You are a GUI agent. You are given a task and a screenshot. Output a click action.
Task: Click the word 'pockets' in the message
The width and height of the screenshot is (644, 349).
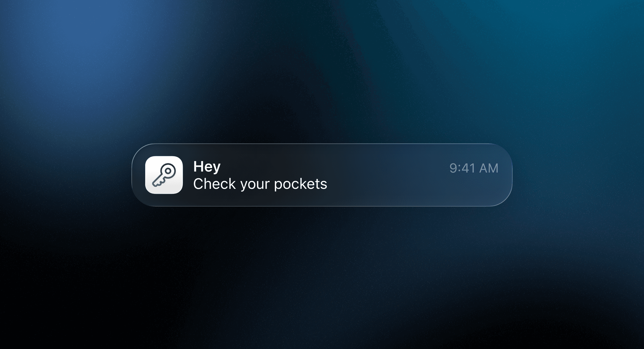pos(301,184)
